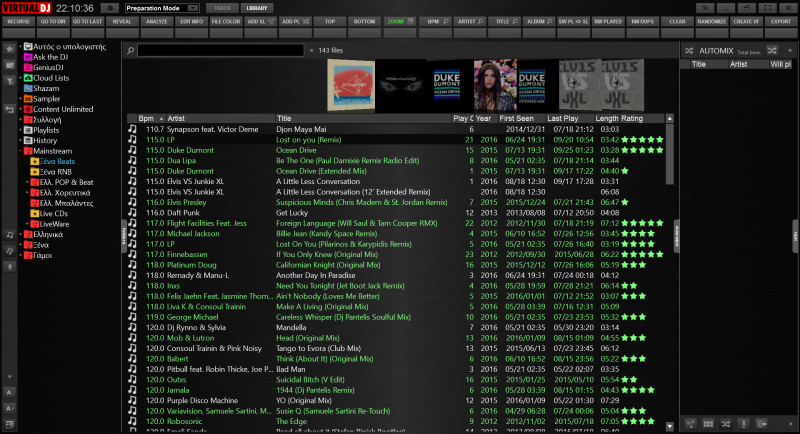Click the ANALYZE button
The width and height of the screenshot is (800, 434).
pos(159,21)
